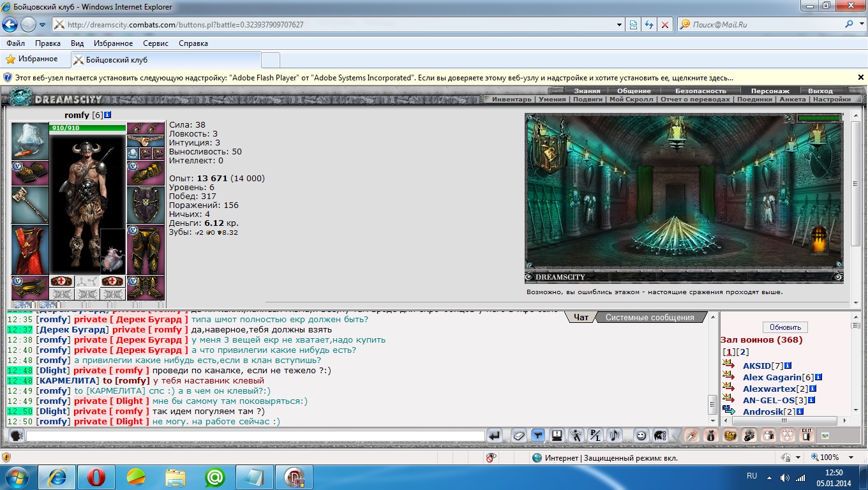Viewport: 868px width, 490px height.
Task: Open info icon beside AN-GEL-OS
Action: (812, 400)
